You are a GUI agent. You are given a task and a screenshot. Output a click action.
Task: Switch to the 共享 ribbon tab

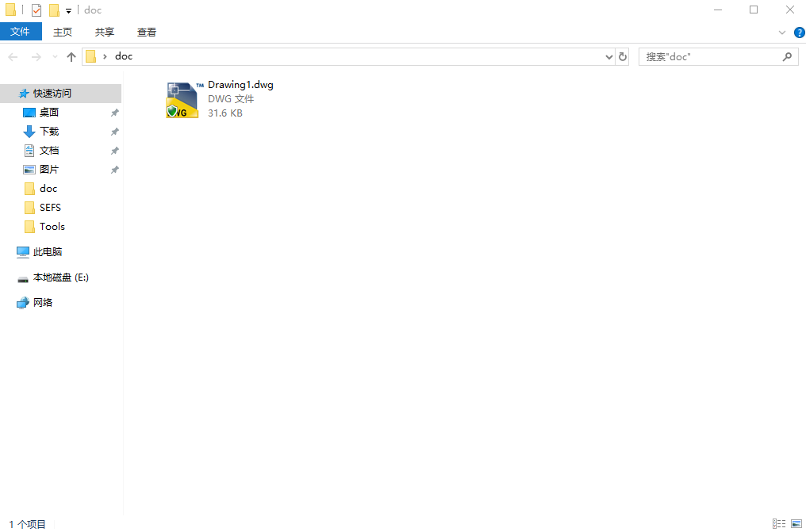click(105, 32)
